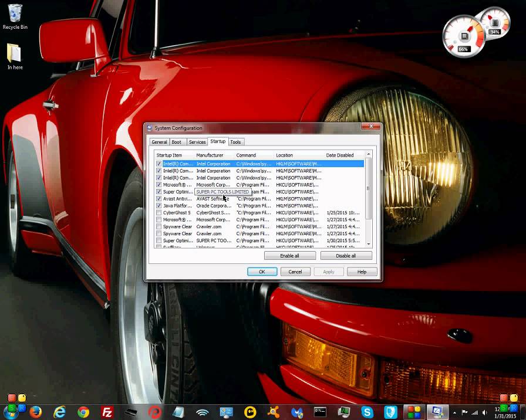Uncheck the Java Platfor... startup item
Viewport: 526px width, 420px height.
point(159,205)
